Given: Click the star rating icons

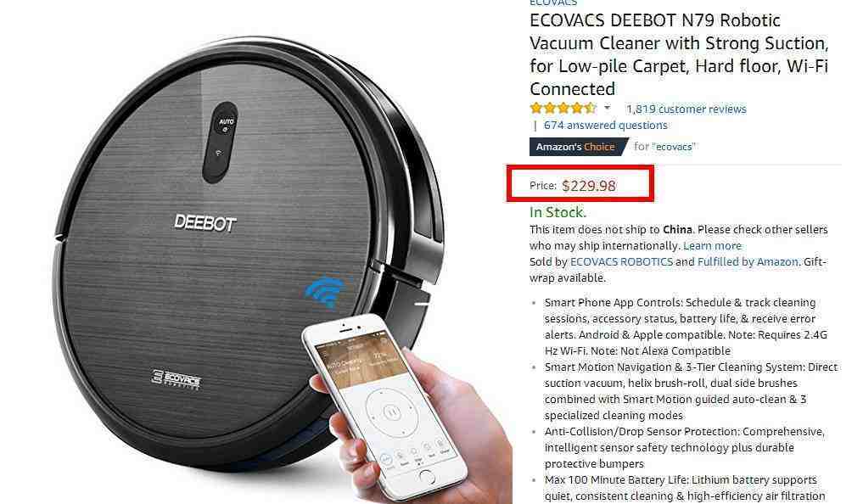Looking at the screenshot, I should [x=563, y=108].
